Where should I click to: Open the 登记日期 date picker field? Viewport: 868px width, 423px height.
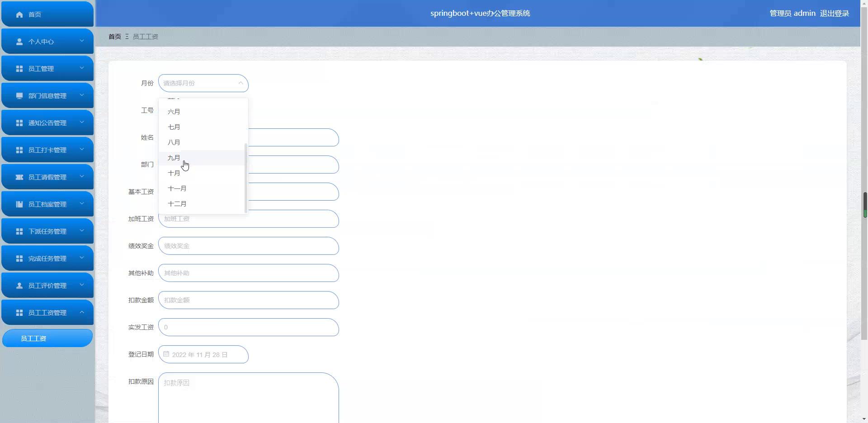(203, 354)
